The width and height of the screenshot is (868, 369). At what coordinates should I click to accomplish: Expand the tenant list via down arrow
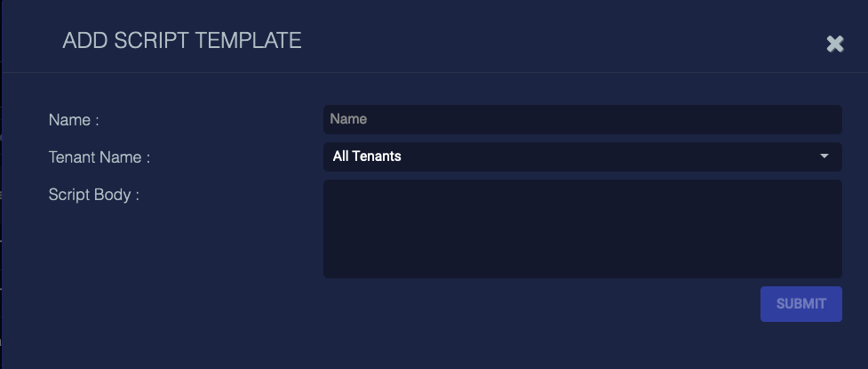coord(824,156)
